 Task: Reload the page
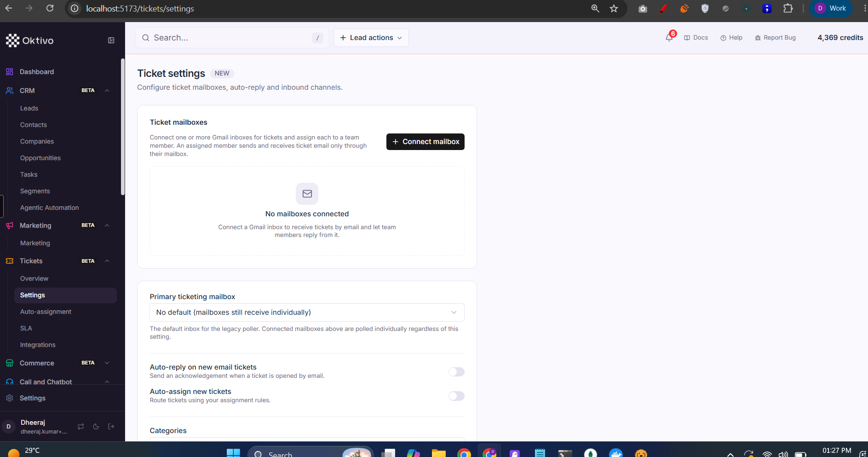[50, 8]
